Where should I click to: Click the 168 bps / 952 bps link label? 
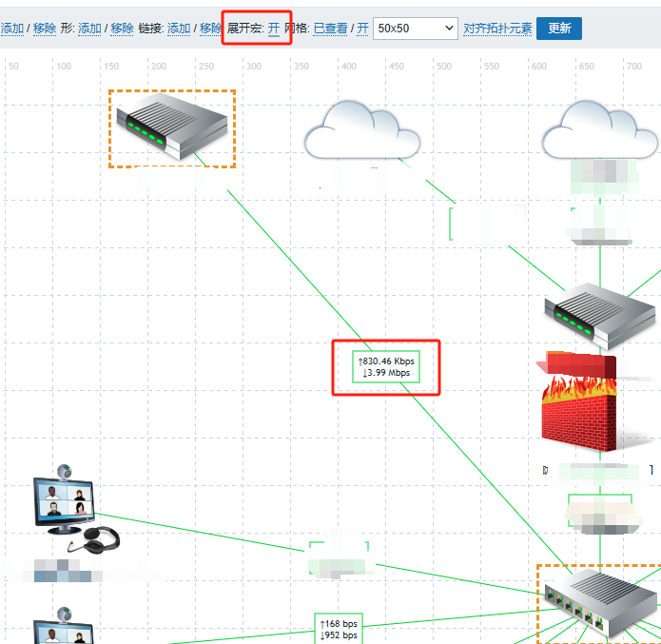(340, 629)
